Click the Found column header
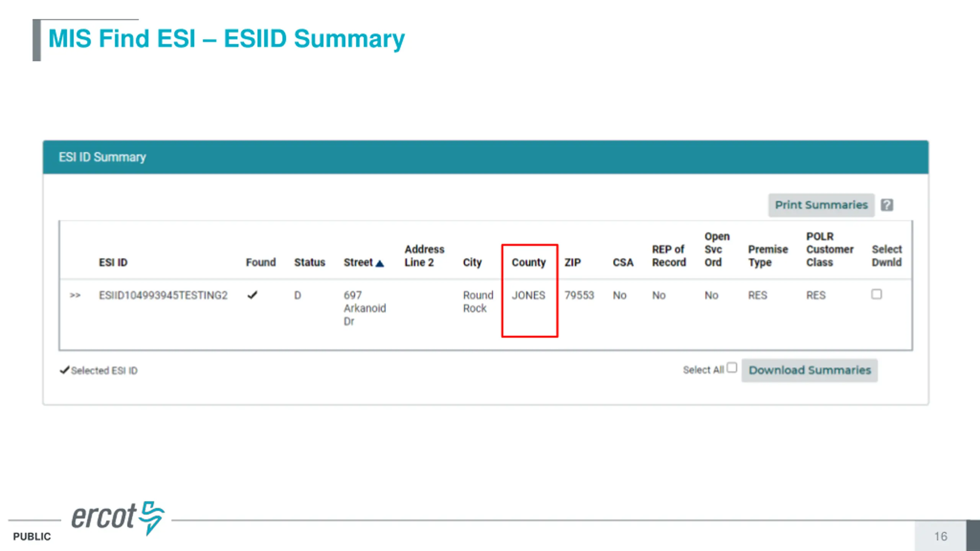Viewport: 980px width, 551px height. pyautogui.click(x=261, y=262)
